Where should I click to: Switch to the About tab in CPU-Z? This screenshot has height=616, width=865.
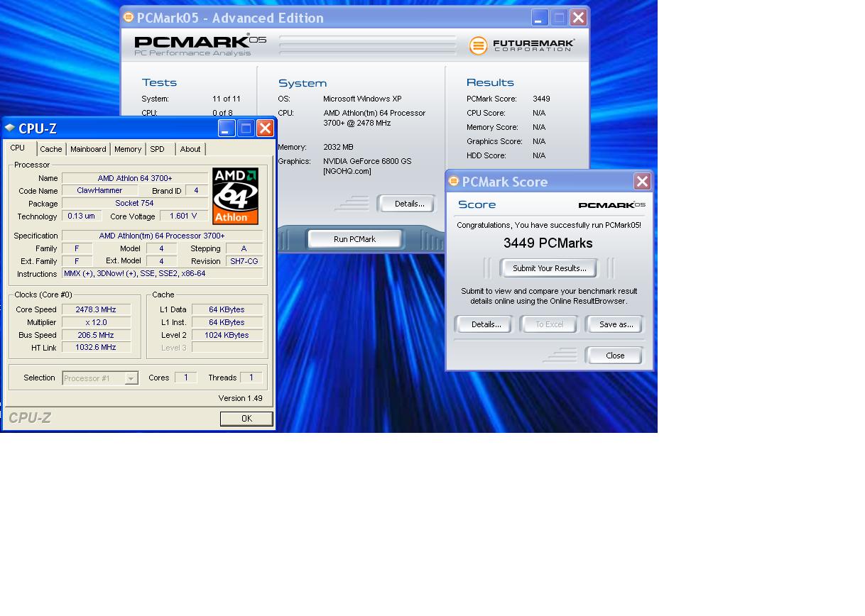pos(190,149)
